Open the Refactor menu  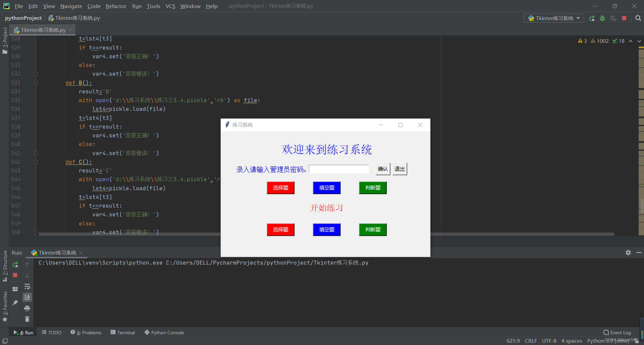point(116,6)
